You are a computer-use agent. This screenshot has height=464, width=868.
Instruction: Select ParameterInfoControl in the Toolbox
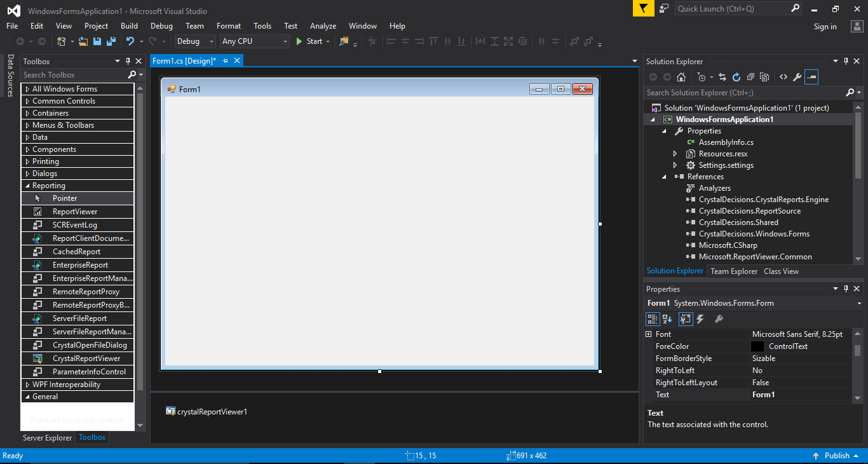point(78,372)
